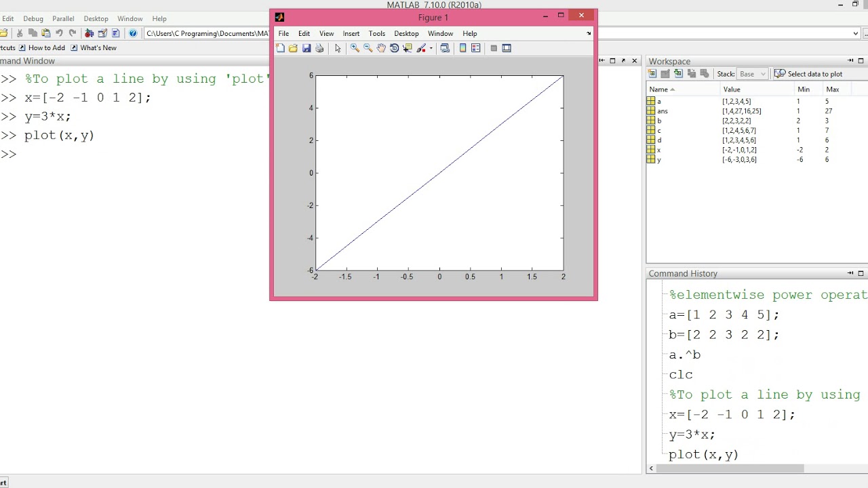This screenshot has height=488, width=868.
Task: Expand current folder path dropdown arrow
Action: click(856, 33)
